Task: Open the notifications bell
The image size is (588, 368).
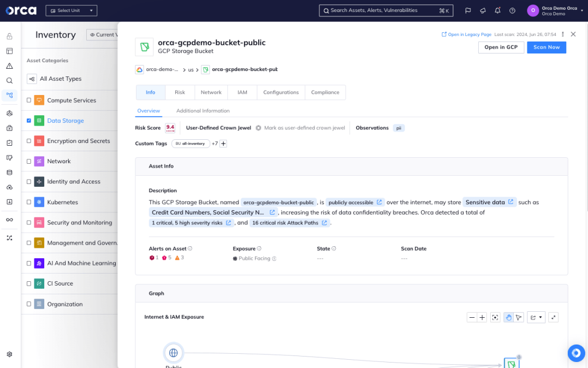Action: pos(497,10)
